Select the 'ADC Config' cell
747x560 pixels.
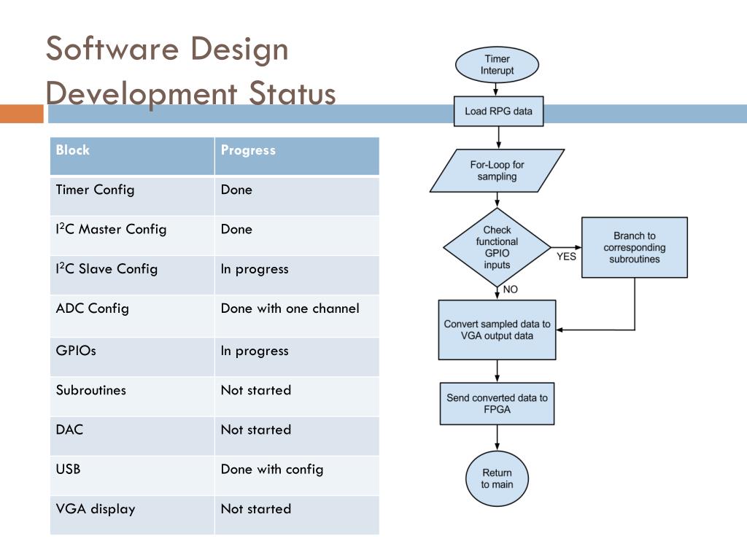(x=132, y=316)
